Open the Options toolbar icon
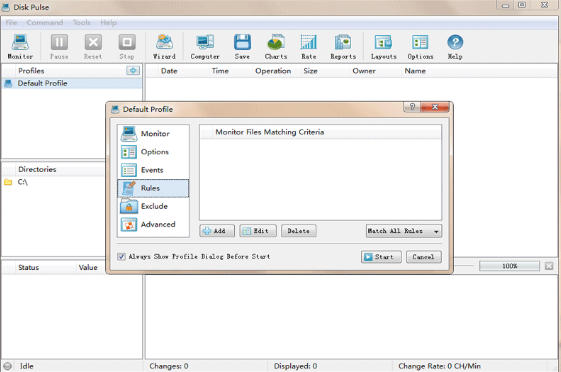The height and width of the screenshot is (372, 561). [x=420, y=46]
